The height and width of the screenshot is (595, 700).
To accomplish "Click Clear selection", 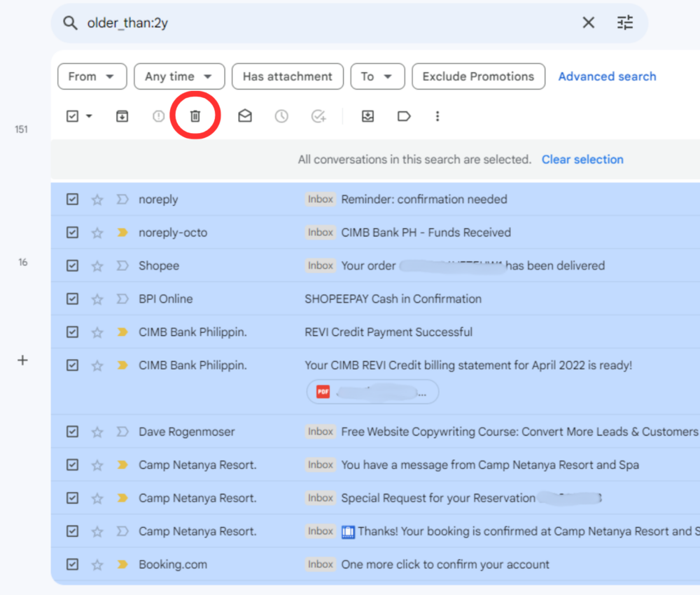I will [582, 159].
